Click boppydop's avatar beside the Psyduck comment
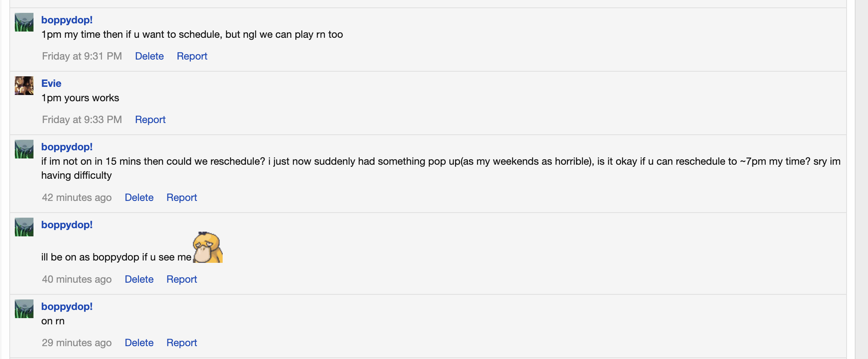Image resolution: width=868 pixels, height=359 pixels. click(x=24, y=227)
